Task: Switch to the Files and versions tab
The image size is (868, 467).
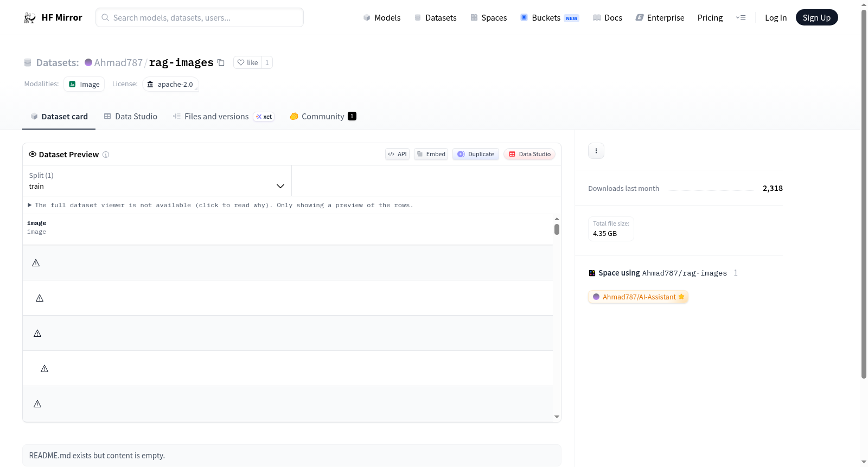Action: point(224,117)
